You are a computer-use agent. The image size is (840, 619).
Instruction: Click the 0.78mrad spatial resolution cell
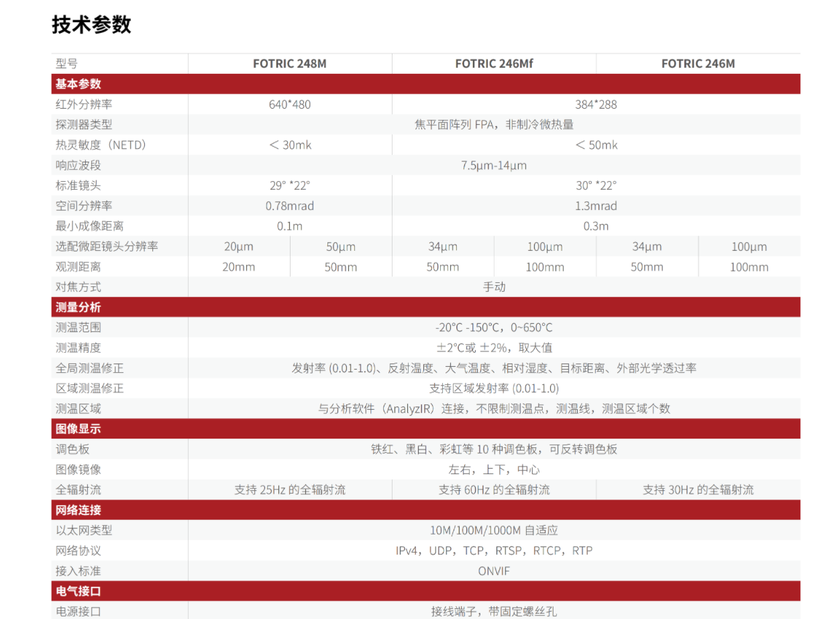click(x=290, y=206)
